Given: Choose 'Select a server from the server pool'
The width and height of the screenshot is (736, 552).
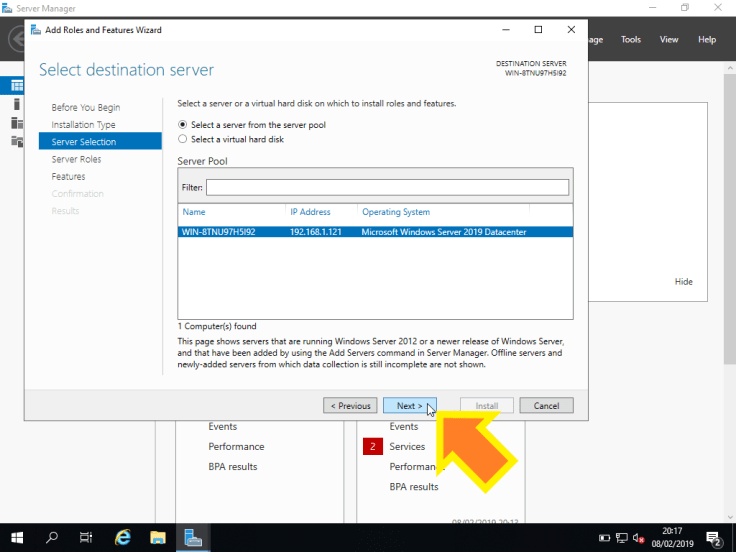Looking at the screenshot, I should click(182, 125).
